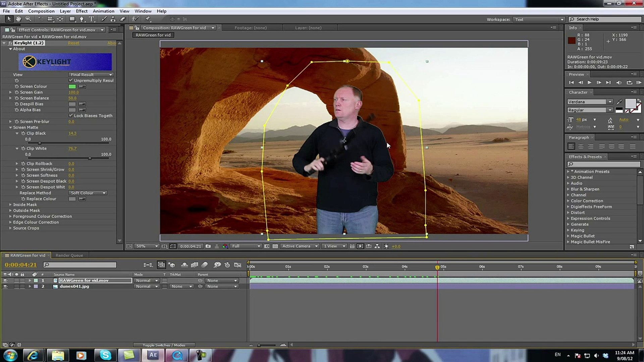Open the Effect menu
Viewport: 644px width, 362px height.
click(82, 11)
